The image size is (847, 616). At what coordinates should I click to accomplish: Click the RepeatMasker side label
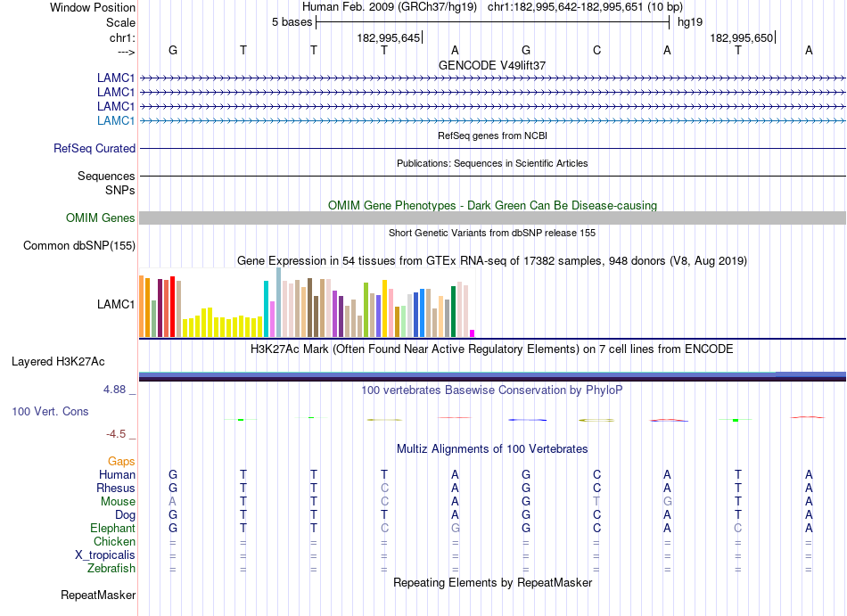click(x=98, y=595)
